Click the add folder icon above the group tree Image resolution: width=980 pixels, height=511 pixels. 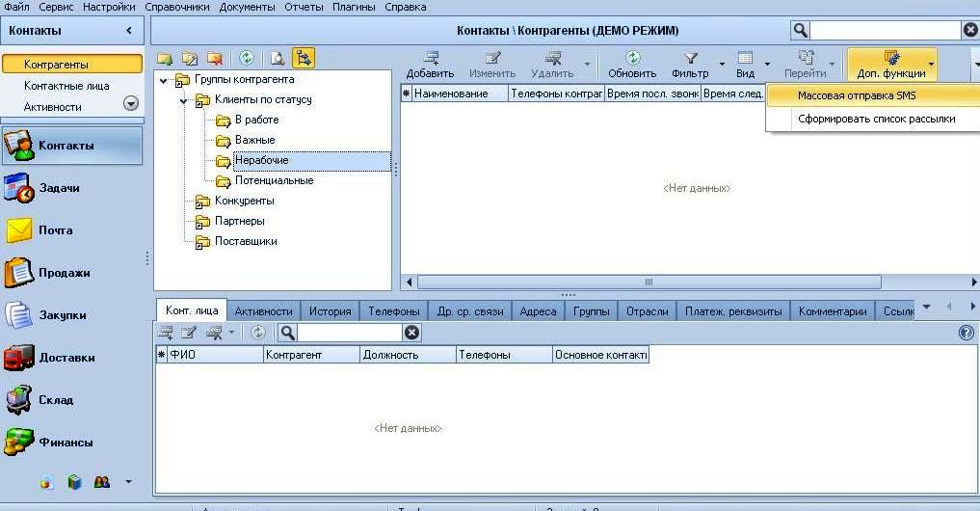pos(165,59)
